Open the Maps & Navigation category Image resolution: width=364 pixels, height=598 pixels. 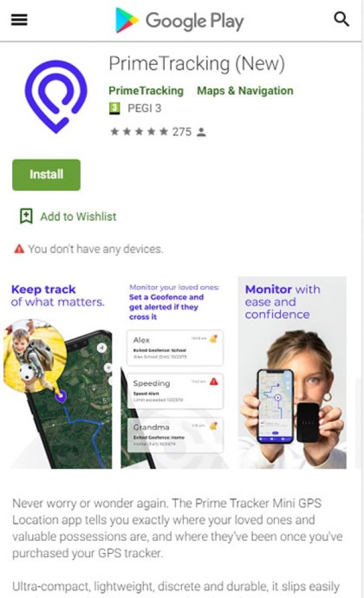click(245, 91)
